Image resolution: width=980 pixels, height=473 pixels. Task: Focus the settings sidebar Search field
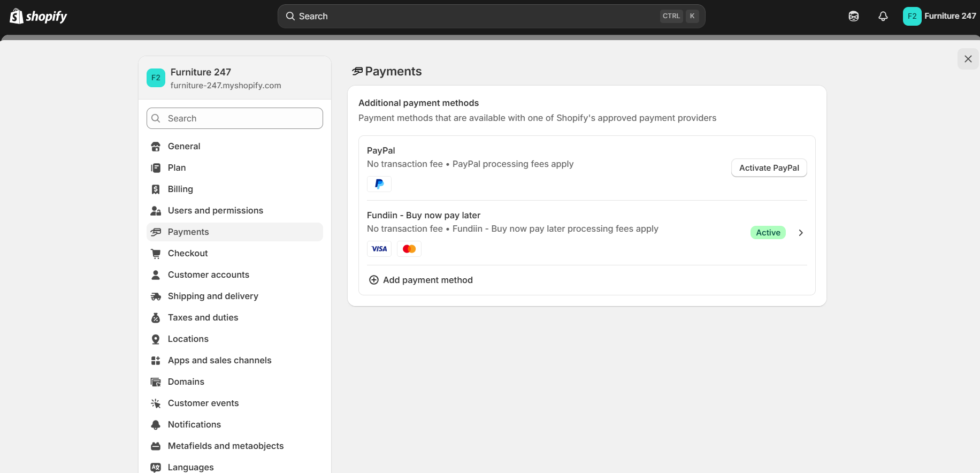235,118
